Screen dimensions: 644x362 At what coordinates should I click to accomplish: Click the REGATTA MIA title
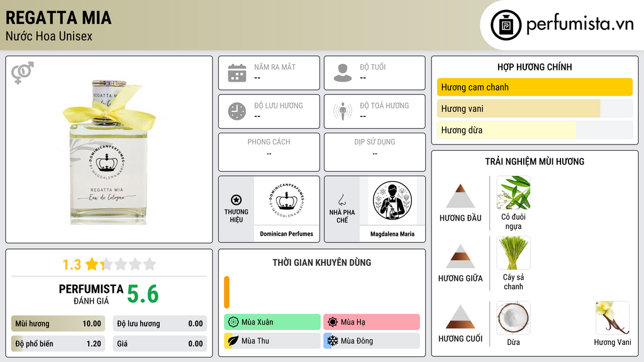click(x=58, y=18)
